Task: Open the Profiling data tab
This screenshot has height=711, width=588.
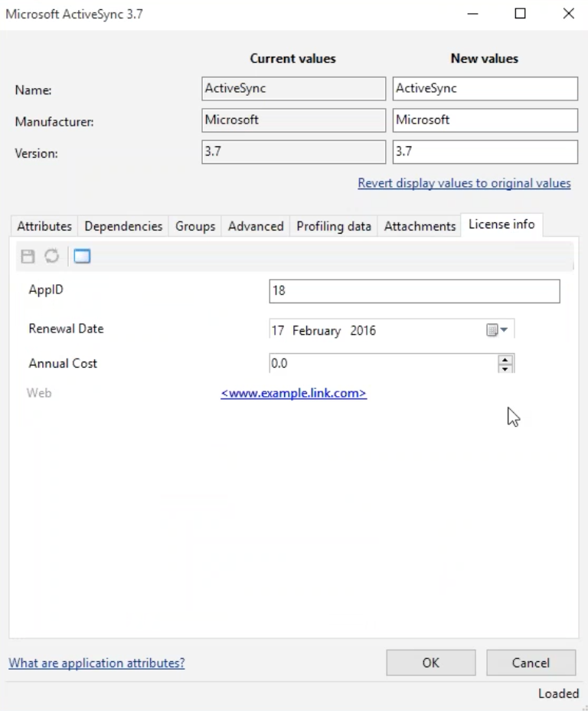Action: 334,226
